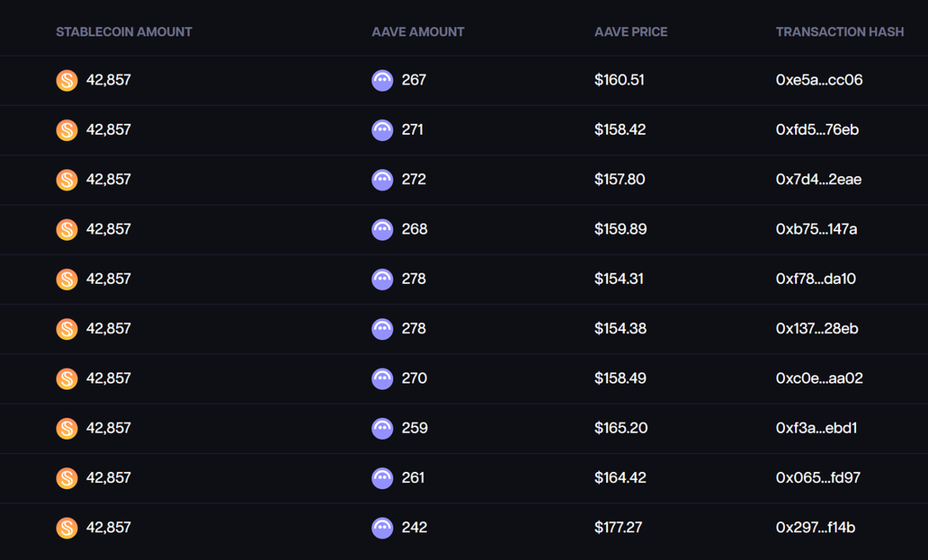Open transaction hash 0xfd5...76eb
The width and height of the screenshot is (928, 560).
pyautogui.click(x=817, y=129)
